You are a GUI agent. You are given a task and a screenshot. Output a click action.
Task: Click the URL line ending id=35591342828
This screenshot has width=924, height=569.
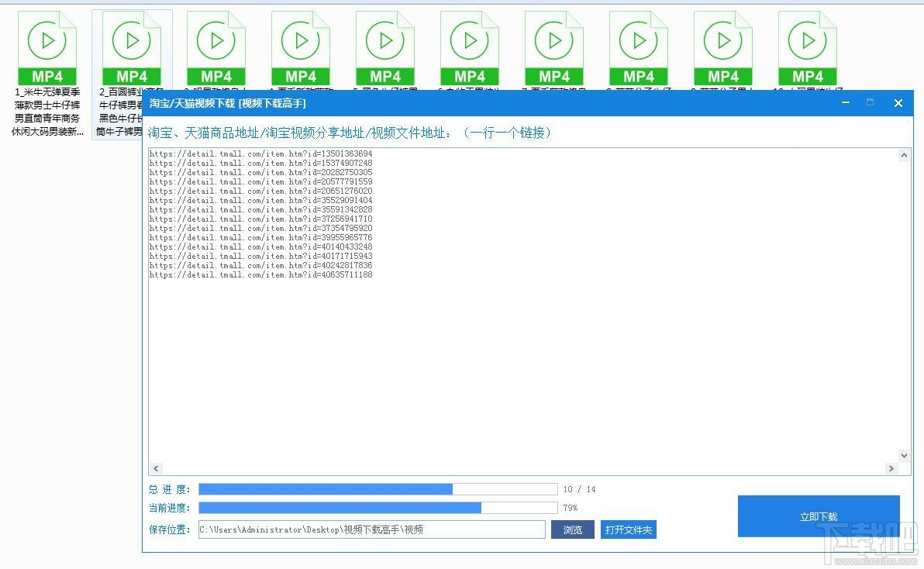(260, 210)
